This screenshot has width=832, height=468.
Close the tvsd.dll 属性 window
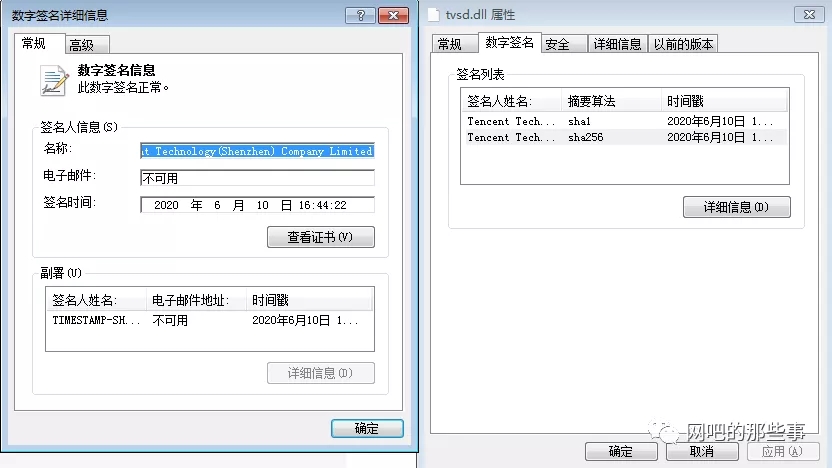coord(809,15)
